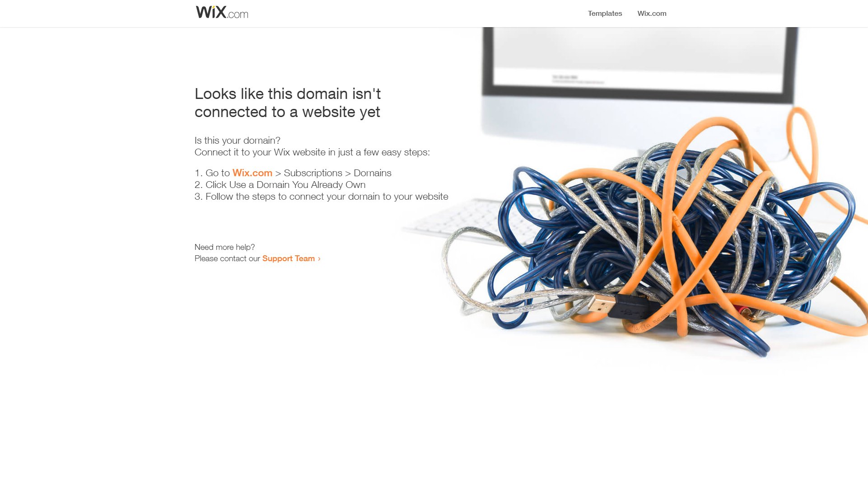
Task: Open the Templates header link
Action: [x=605, y=14]
